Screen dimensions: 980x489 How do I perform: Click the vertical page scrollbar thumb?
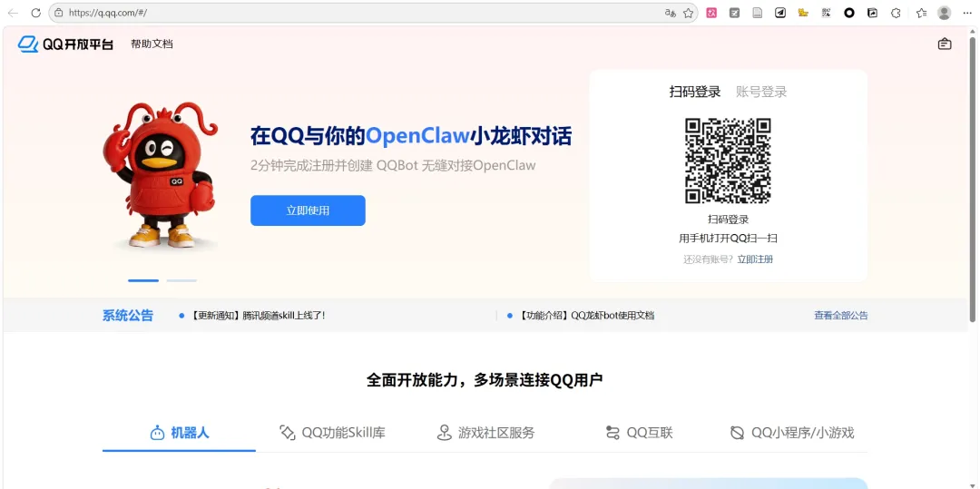pyautogui.click(x=972, y=180)
